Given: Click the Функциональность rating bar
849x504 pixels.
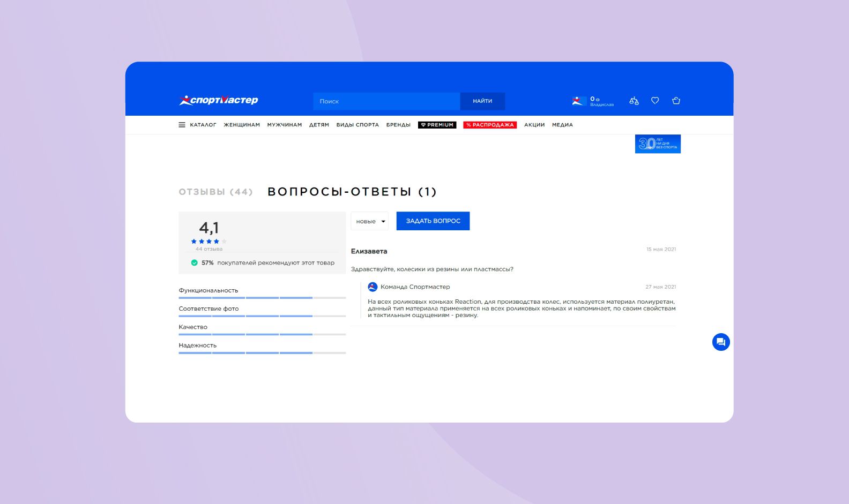Looking at the screenshot, I should click(262, 297).
